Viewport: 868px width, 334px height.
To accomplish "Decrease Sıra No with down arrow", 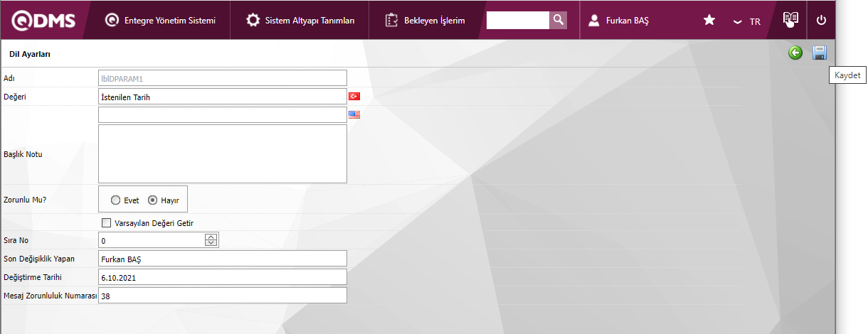I will click(x=211, y=243).
